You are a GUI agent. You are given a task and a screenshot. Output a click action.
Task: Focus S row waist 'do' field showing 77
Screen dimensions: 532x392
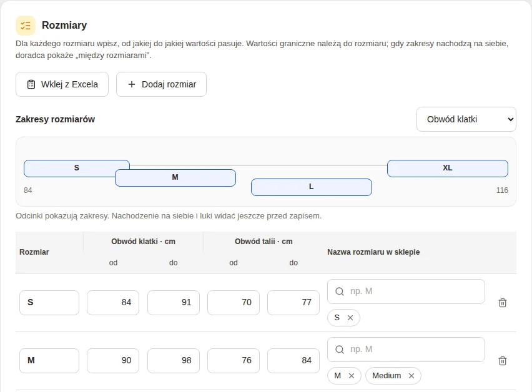tap(293, 303)
